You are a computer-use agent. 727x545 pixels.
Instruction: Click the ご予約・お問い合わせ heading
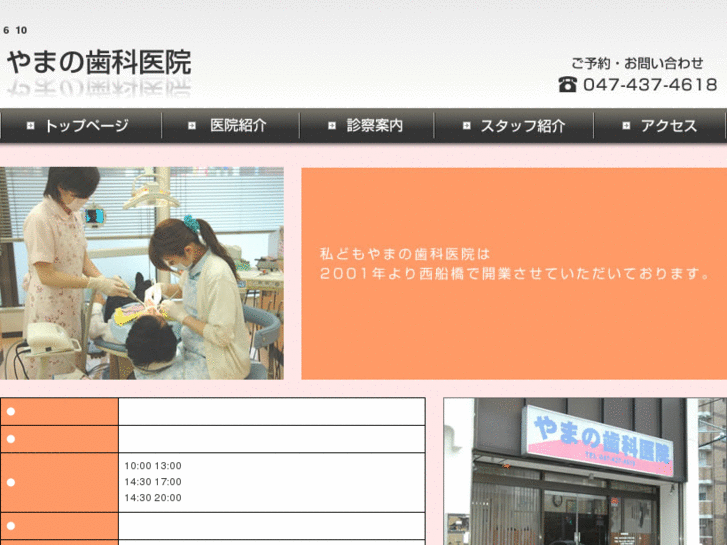click(637, 63)
